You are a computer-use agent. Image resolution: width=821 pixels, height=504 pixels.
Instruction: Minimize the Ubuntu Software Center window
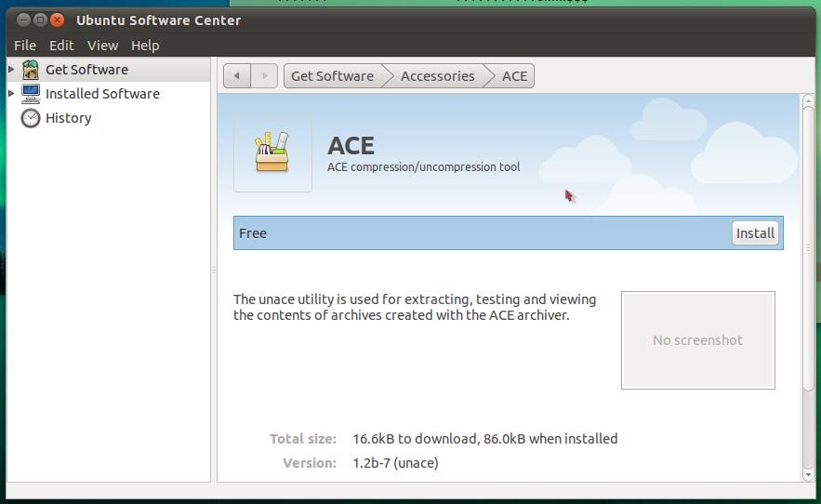[23, 20]
